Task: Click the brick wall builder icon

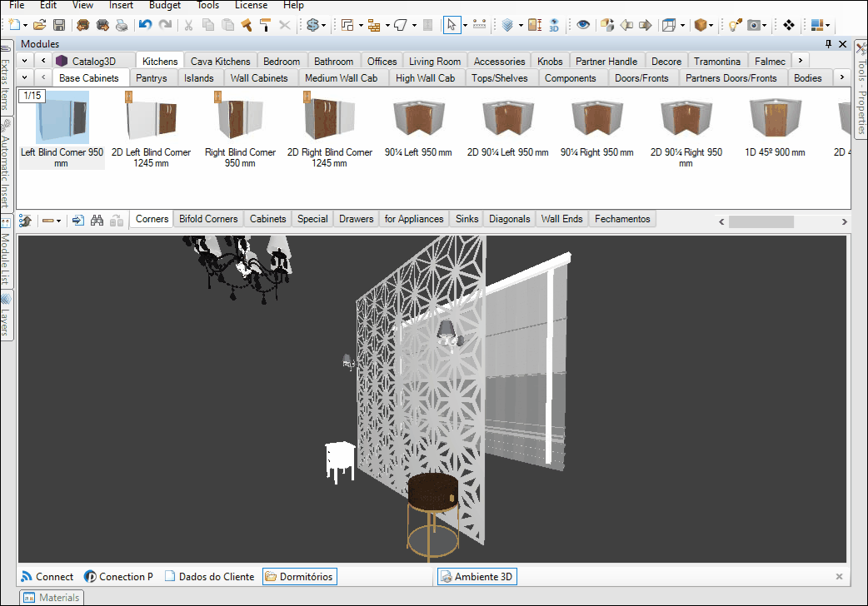Action: [x=374, y=25]
